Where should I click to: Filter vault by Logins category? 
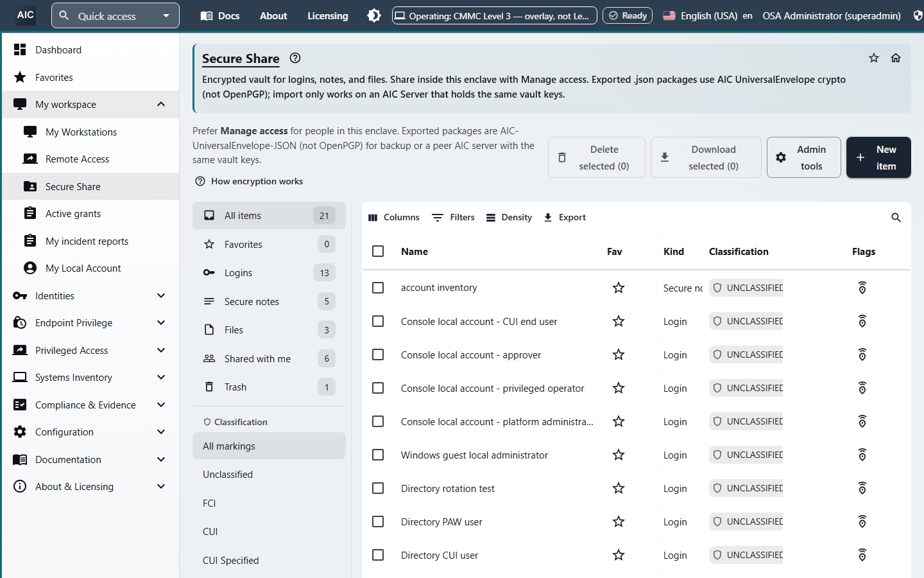coord(269,273)
